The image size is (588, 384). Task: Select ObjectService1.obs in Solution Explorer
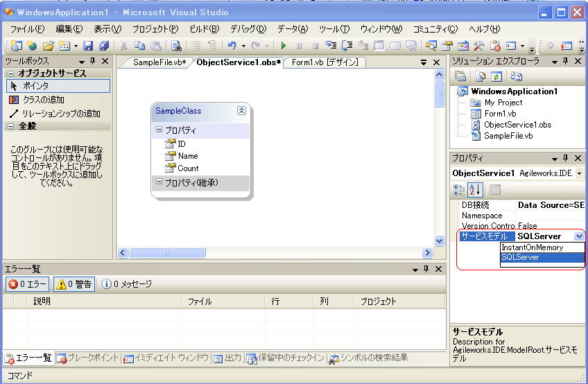coord(517,125)
